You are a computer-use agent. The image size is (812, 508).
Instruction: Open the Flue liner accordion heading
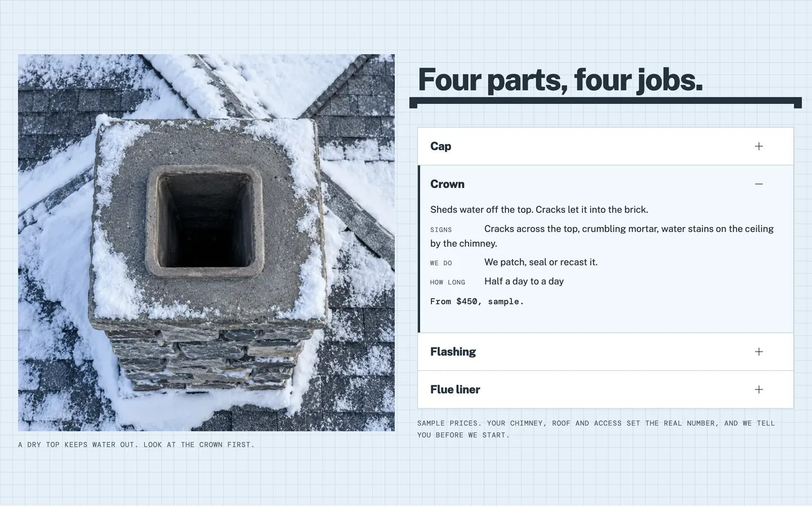tap(606, 389)
